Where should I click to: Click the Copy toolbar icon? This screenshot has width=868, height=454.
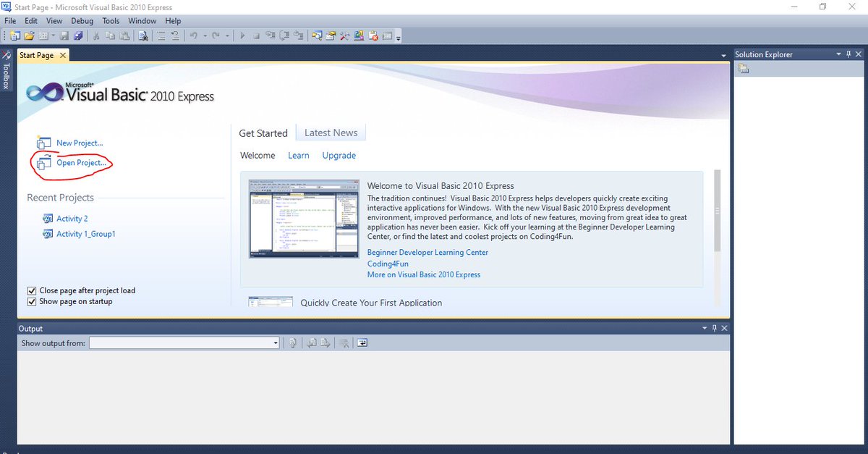[x=111, y=35]
